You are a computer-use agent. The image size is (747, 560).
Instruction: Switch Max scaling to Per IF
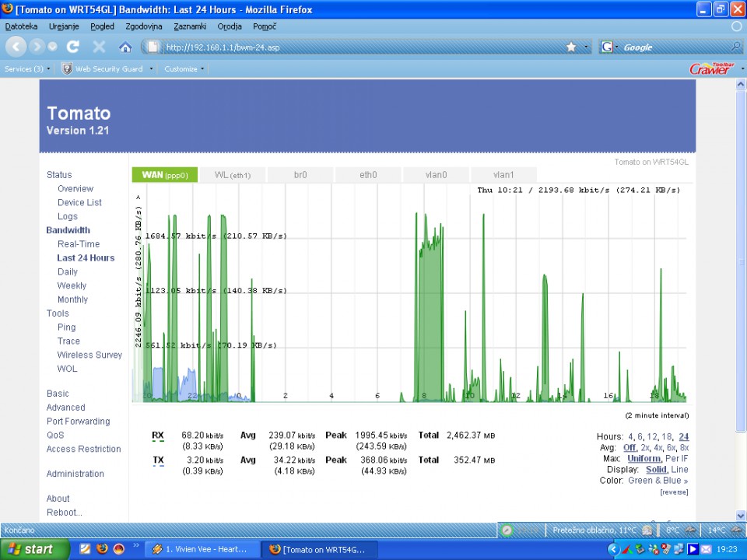click(x=676, y=459)
